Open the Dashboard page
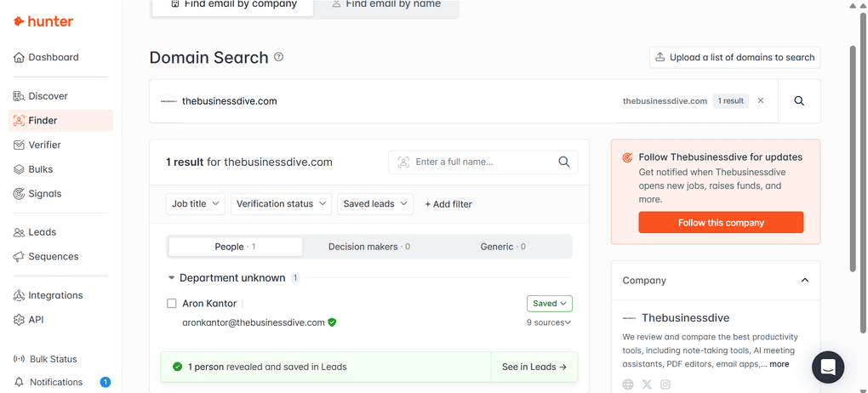The height and width of the screenshot is (393, 868). click(46, 57)
